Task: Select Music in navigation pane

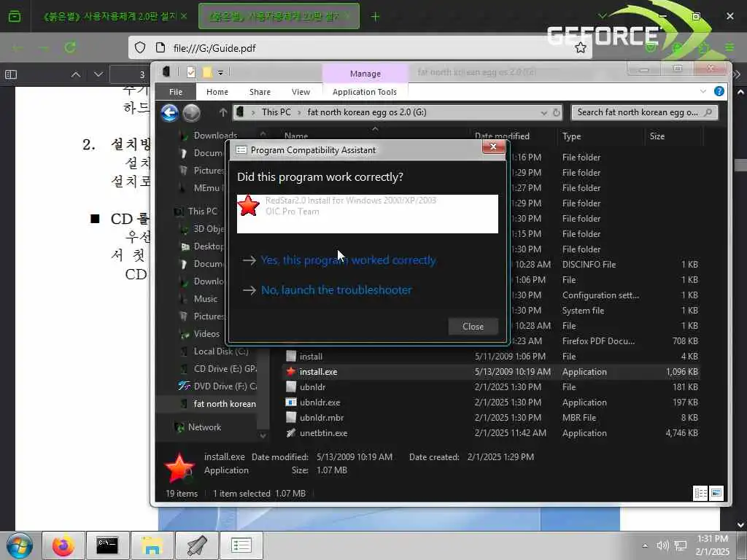Action: [x=205, y=299]
